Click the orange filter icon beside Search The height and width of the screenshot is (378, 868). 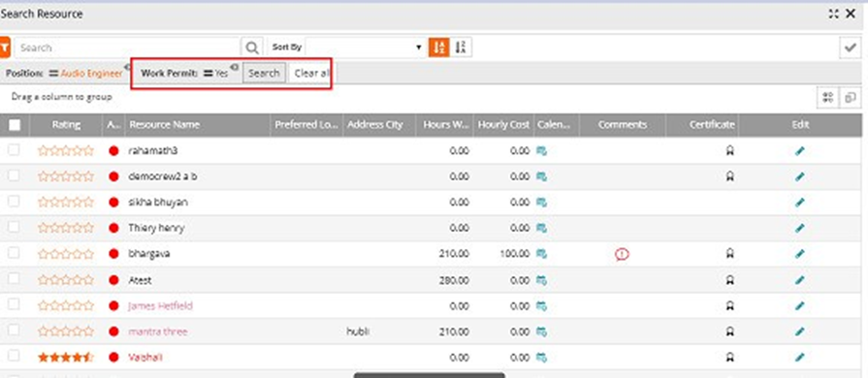coord(5,47)
